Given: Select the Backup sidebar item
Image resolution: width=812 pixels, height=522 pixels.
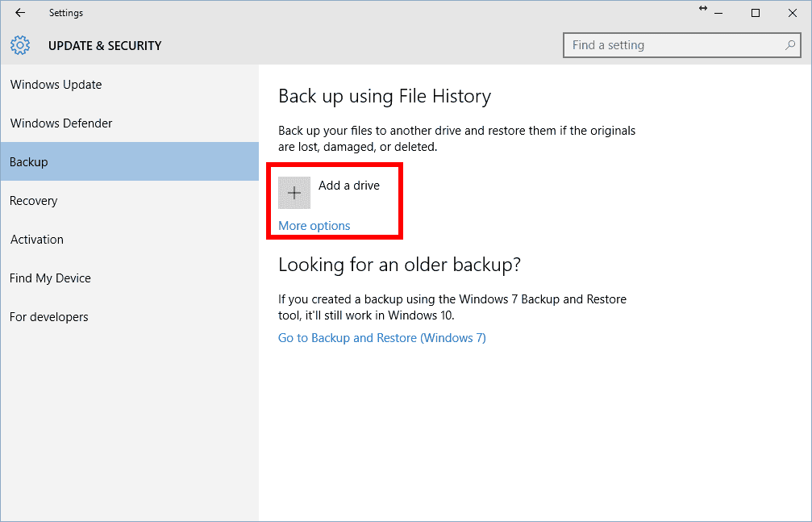Looking at the screenshot, I should (x=130, y=161).
